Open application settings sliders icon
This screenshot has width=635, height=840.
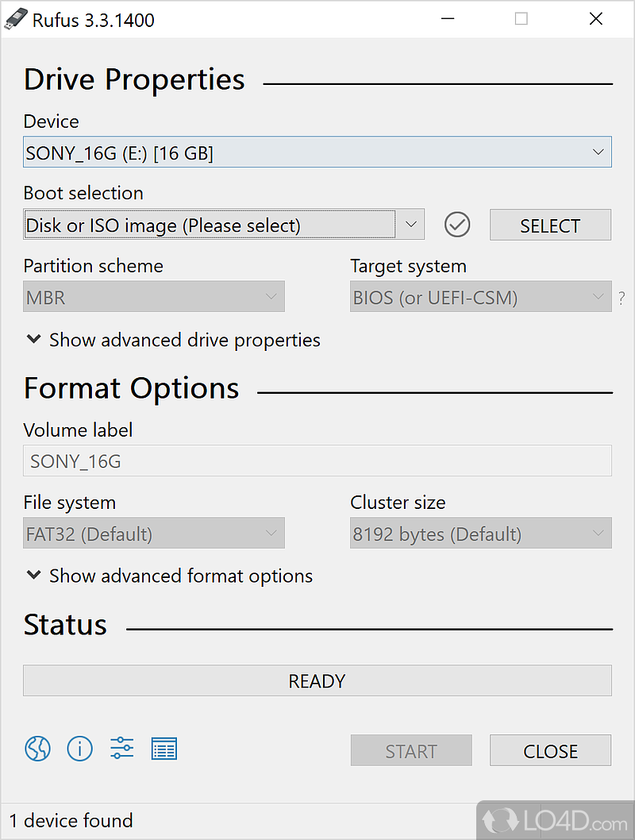[121, 748]
